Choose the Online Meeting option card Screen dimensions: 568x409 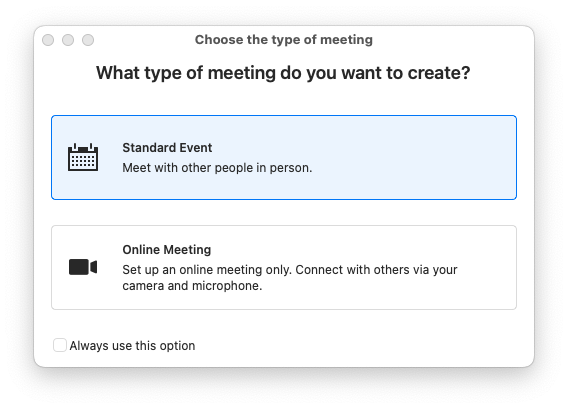(x=284, y=267)
